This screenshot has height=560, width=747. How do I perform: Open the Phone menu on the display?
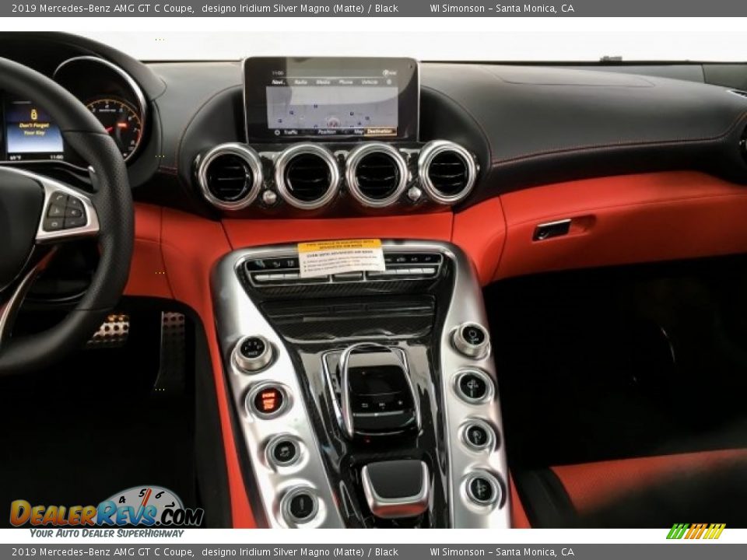point(345,82)
